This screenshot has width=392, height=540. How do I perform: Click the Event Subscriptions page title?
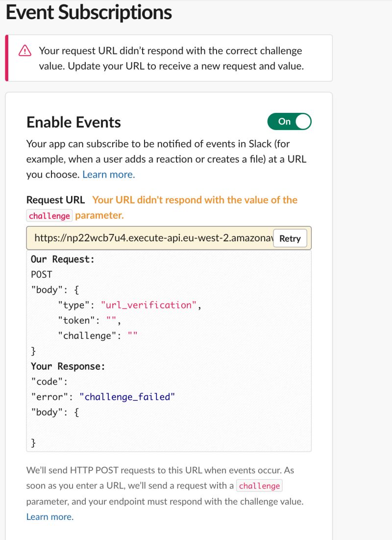click(88, 12)
